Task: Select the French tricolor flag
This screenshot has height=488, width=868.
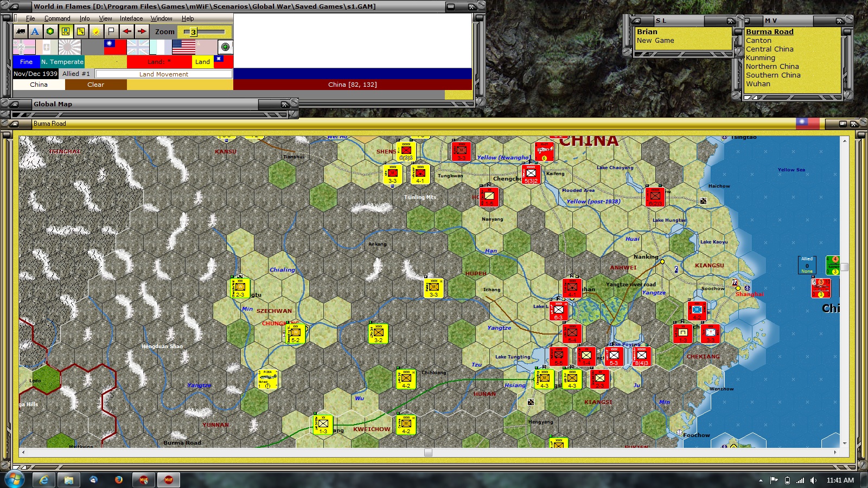Action: pos(161,47)
